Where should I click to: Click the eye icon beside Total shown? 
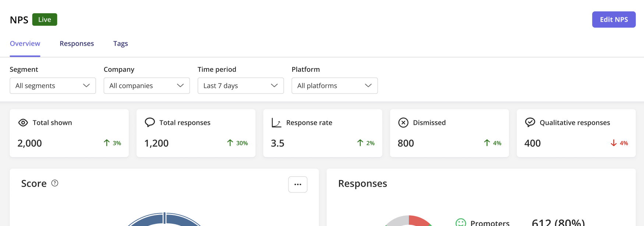pos(23,123)
